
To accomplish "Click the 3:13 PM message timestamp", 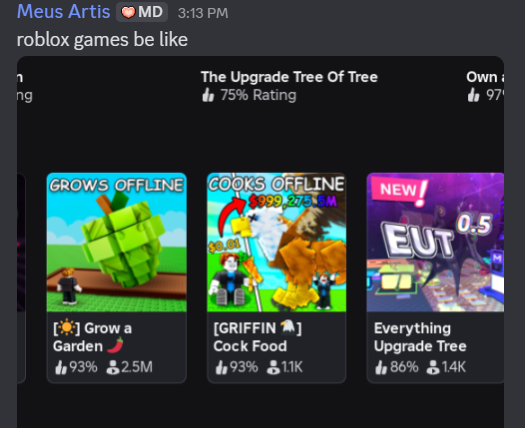I will 203,13.
